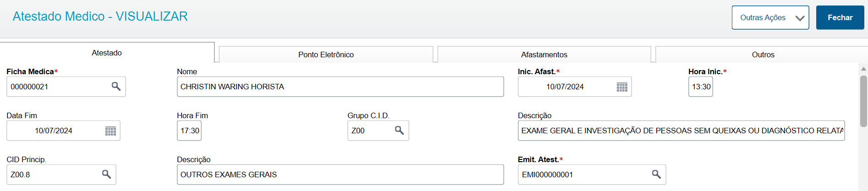Viewport: 868px width, 191px height.
Task: Switch to the Ponto Eletrônico tab
Action: tap(326, 55)
